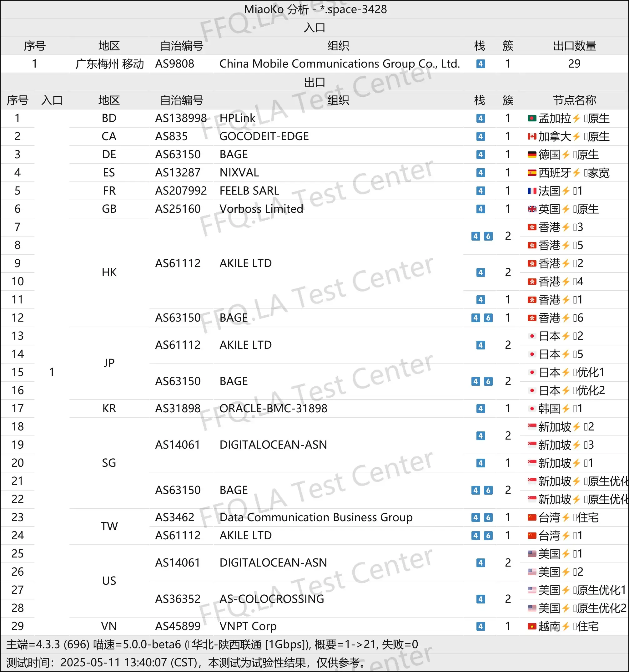This screenshot has width=629, height=672.
Task: Click the Canada flag icon next to 加拿大
Action: point(532,137)
